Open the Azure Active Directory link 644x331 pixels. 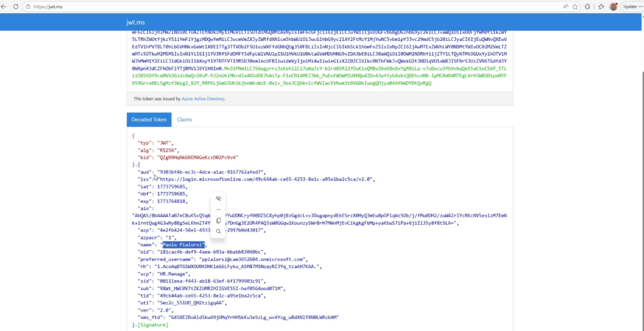[x=203, y=99]
